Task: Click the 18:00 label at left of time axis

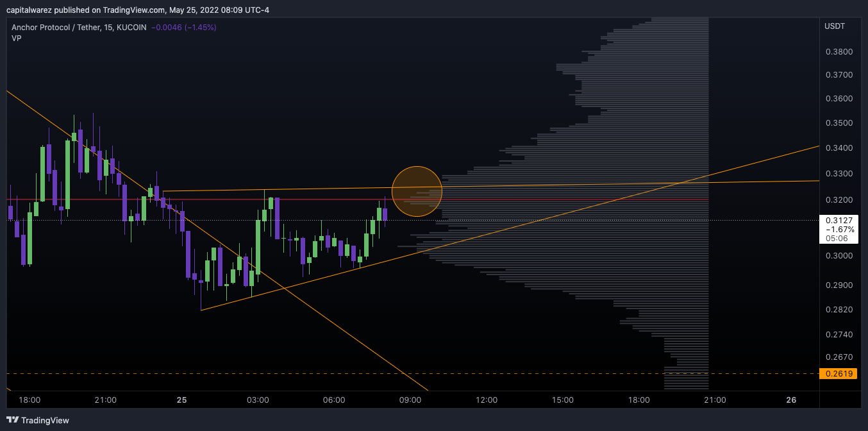Action: pos(29,400)
